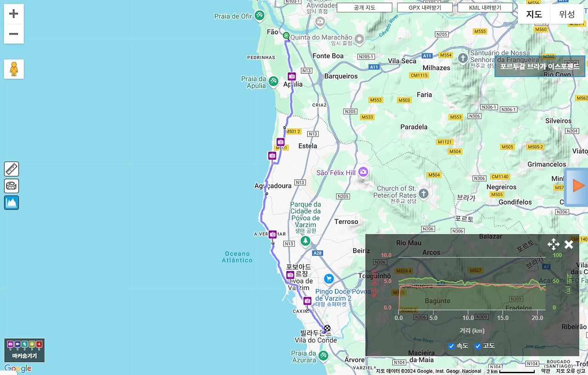
Task: Click the Praia de Ofir beach icon
Action: pos(260,16)
